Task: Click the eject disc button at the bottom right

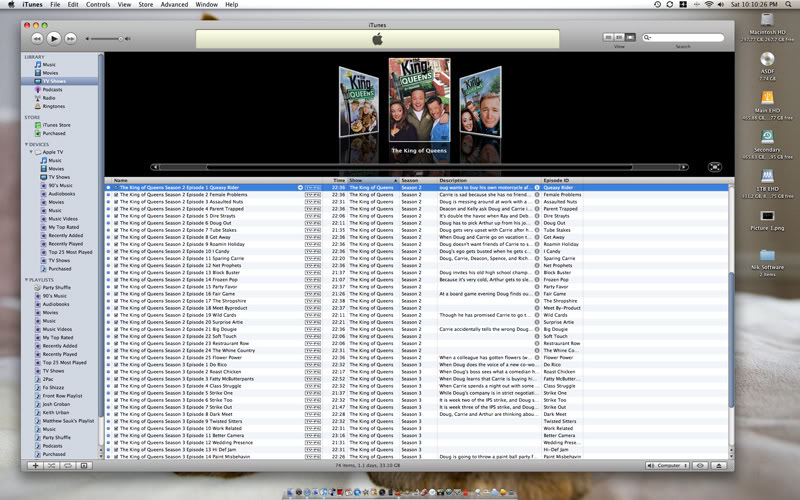Action: click(719, 465)
